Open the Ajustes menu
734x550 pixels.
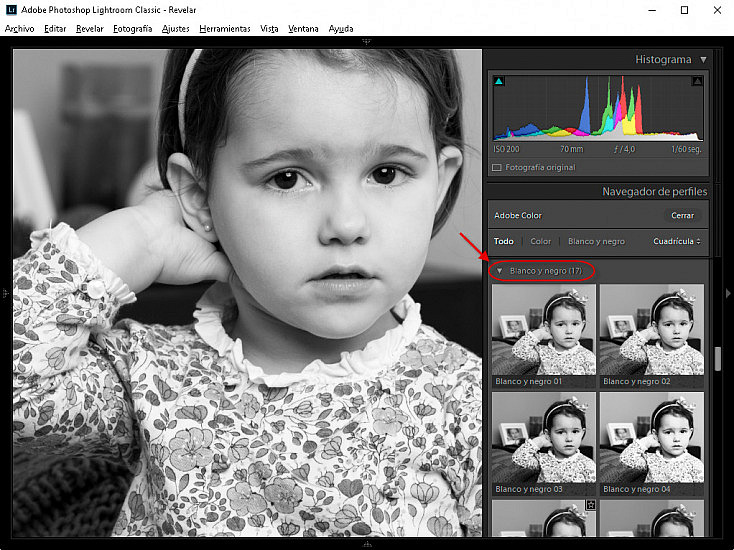click(x=176, y=29)
